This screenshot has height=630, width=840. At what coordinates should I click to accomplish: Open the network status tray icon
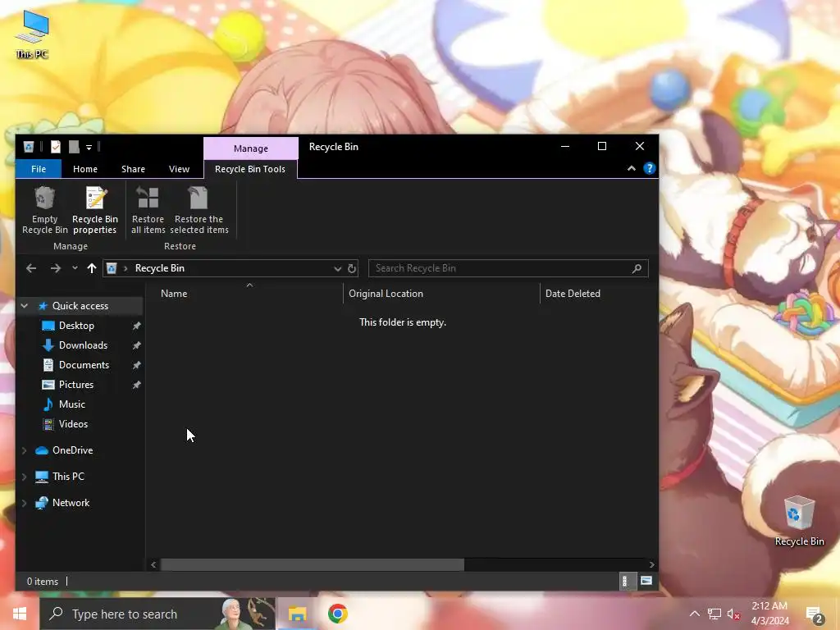(714, 614)
